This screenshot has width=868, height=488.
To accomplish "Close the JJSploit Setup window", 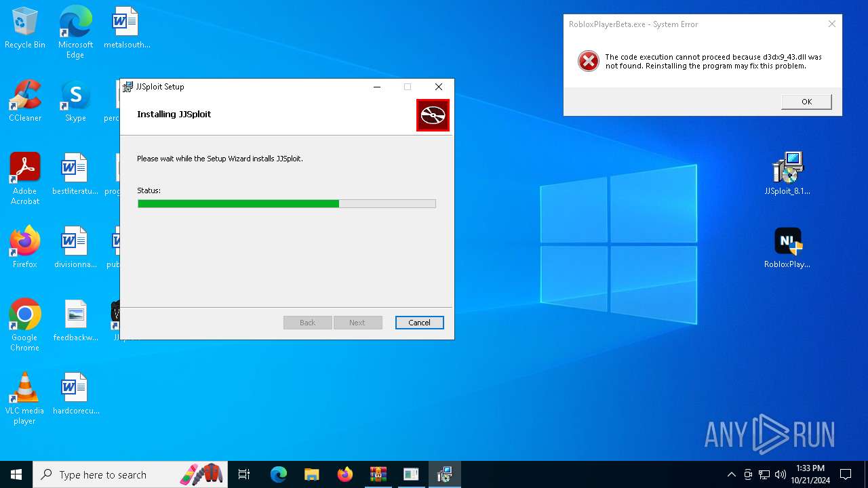I will click(x=439, y=87).
